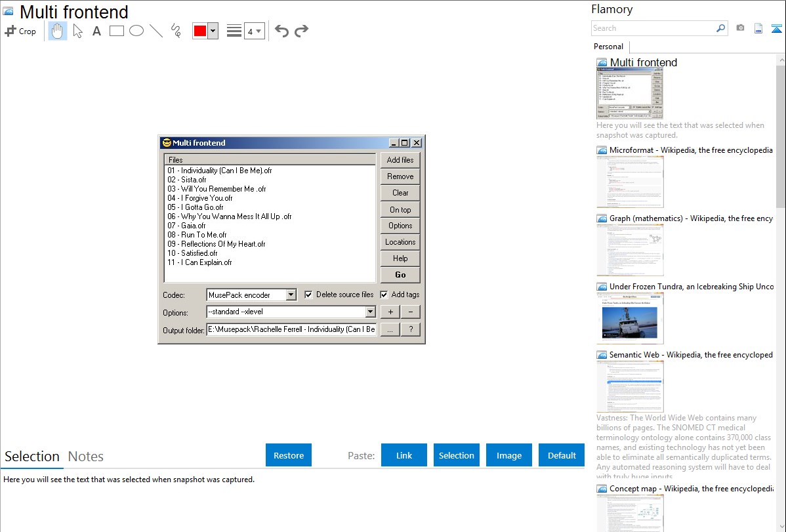Click the blue collapse icon in Flamory header
Image resolution: width=786 pixels, height=532 pixels.
[x=776, y=28]
